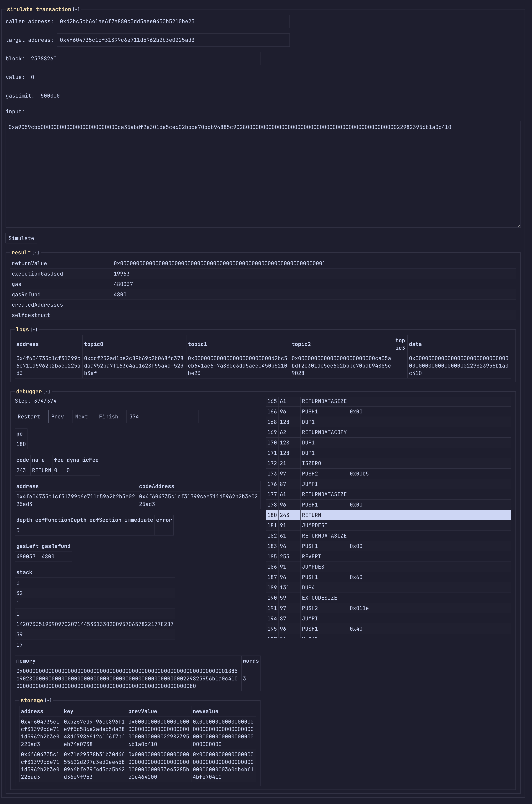The height and width of the screenshot is (804, 532).
Task: Click the selfdestruct row label
Action: (61, 315)
